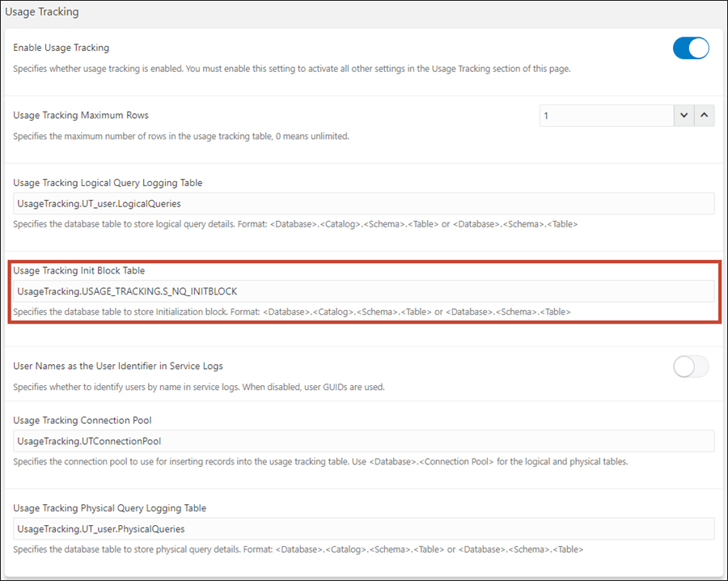The width and height of the screenshot is (728, 581).
Task: Open the down chevron beside the rows field
Action: [684, 115]
